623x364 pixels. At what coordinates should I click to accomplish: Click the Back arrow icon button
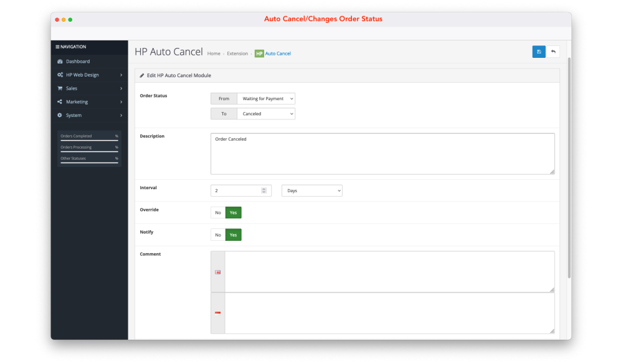[553, 52]
